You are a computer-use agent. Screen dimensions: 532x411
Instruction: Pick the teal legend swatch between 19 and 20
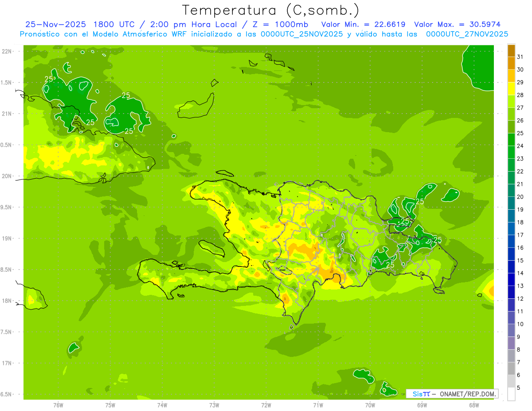coord(511,204)
